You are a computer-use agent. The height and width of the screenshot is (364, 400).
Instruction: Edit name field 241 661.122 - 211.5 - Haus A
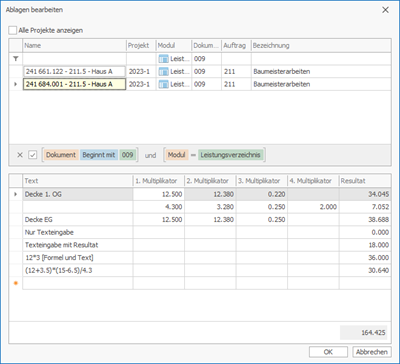coord(74,72)
